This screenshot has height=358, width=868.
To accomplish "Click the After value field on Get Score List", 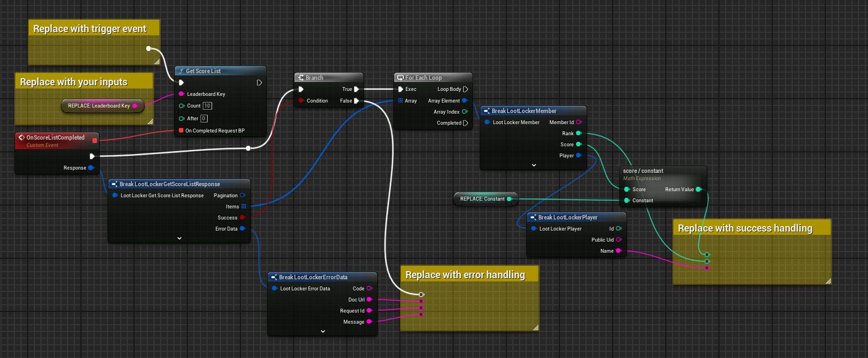I will [x=204, y=119].
